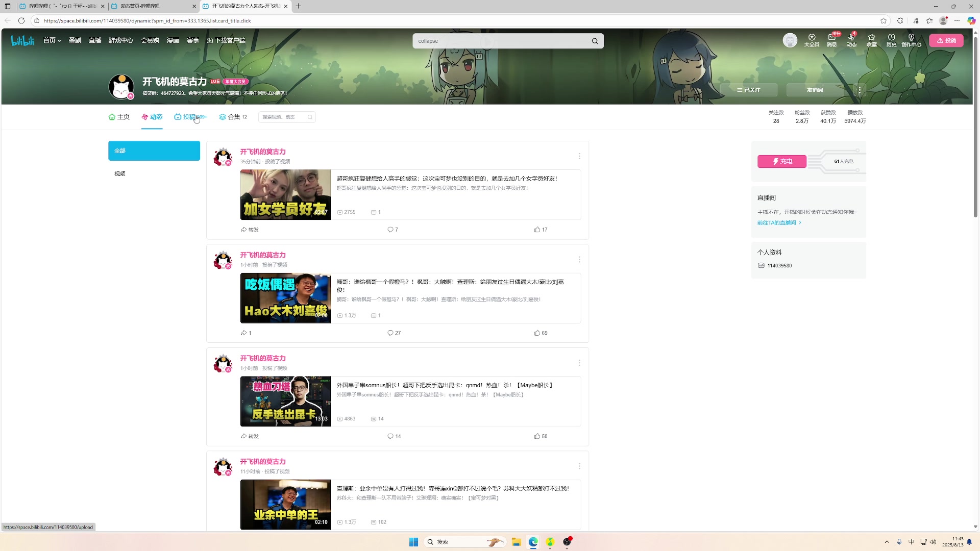Switch to 主页 profile tab
The width and height of the screenshot is (980, 551).
(x=119, y=117)
